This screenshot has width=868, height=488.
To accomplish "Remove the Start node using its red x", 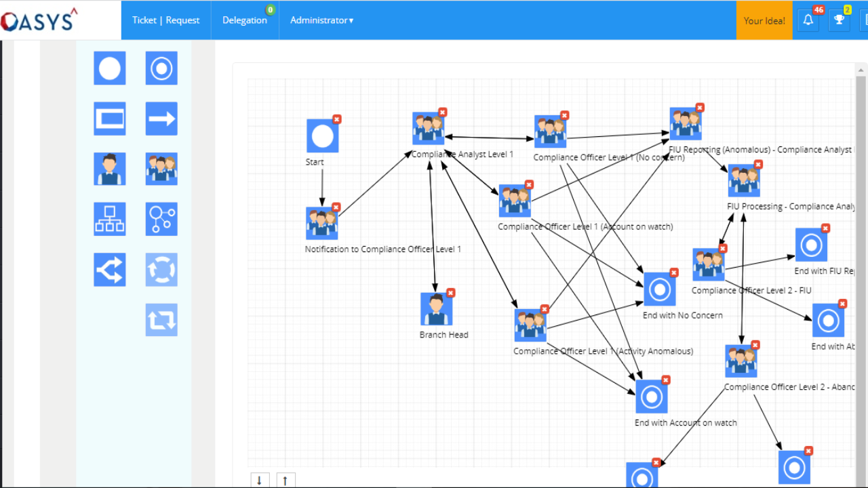I will point(336,119).
